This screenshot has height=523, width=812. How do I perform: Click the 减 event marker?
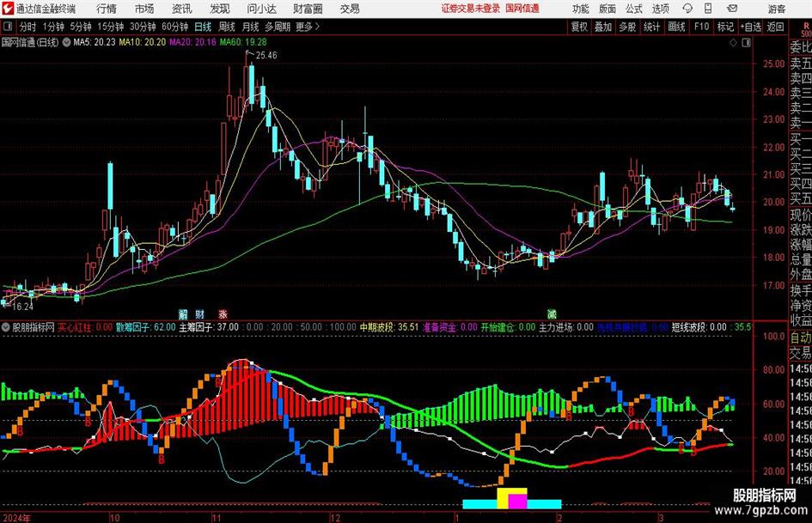click(x=552, y=313)
